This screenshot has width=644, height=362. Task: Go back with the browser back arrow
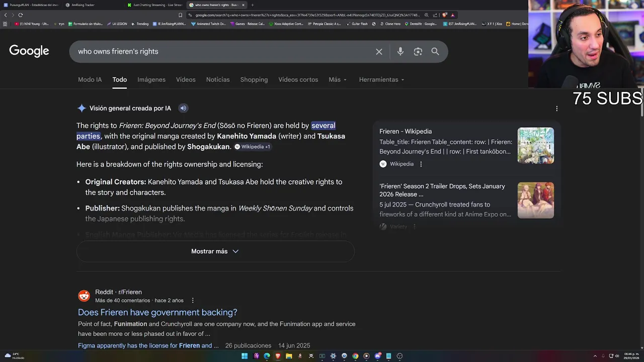6,15
